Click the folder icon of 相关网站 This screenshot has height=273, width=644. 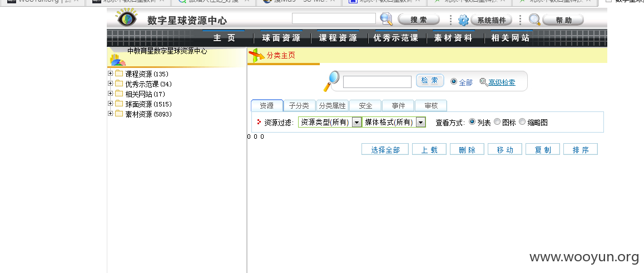[x=119, y=94]
